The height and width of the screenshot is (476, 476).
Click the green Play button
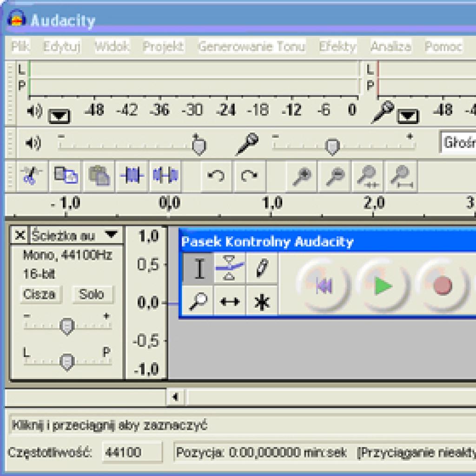pos(383,285)
